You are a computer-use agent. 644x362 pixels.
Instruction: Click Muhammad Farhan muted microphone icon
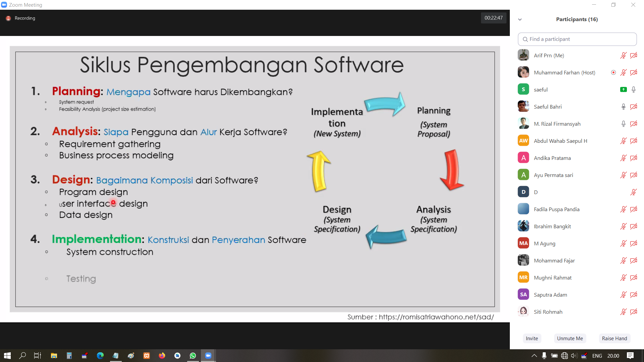coord(623,72)
